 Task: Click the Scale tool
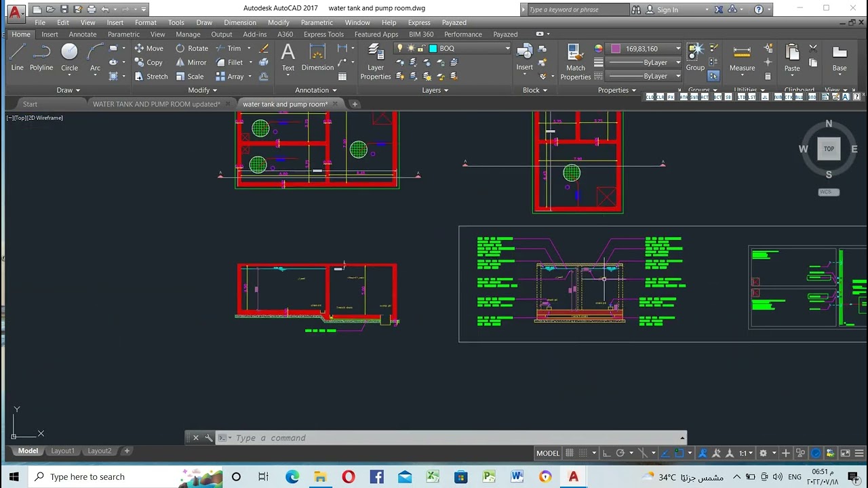click(189, 77)
